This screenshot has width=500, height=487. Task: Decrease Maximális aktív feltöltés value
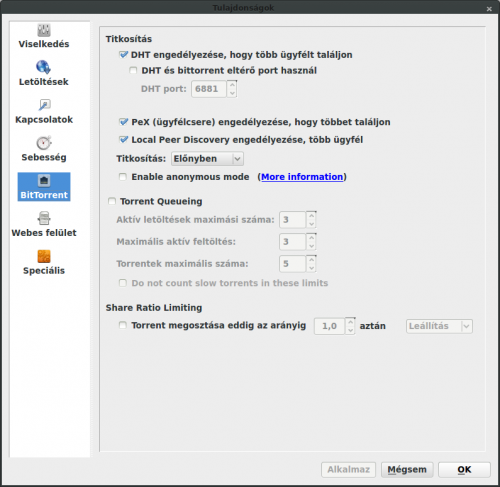311,246
